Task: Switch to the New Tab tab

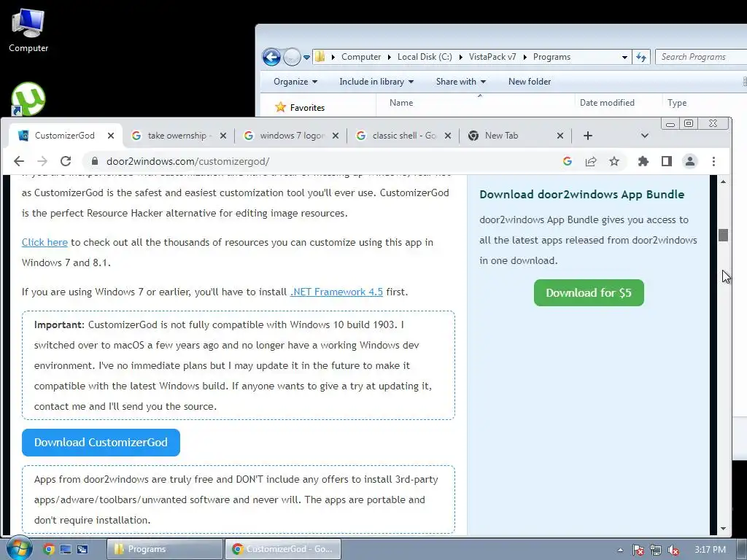Action: tap(515, 136)
